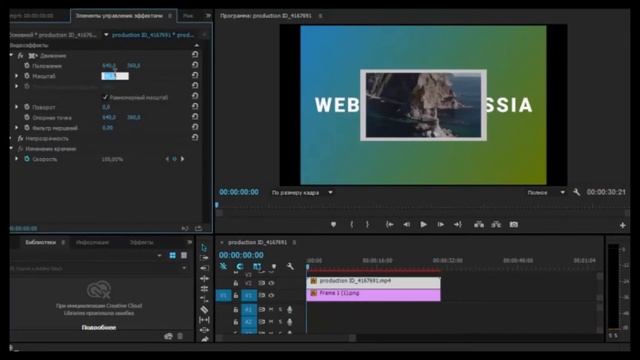Viewport: 640px width, 360px height.
Task: Add a marker in Program monitor
Action: 333,224
